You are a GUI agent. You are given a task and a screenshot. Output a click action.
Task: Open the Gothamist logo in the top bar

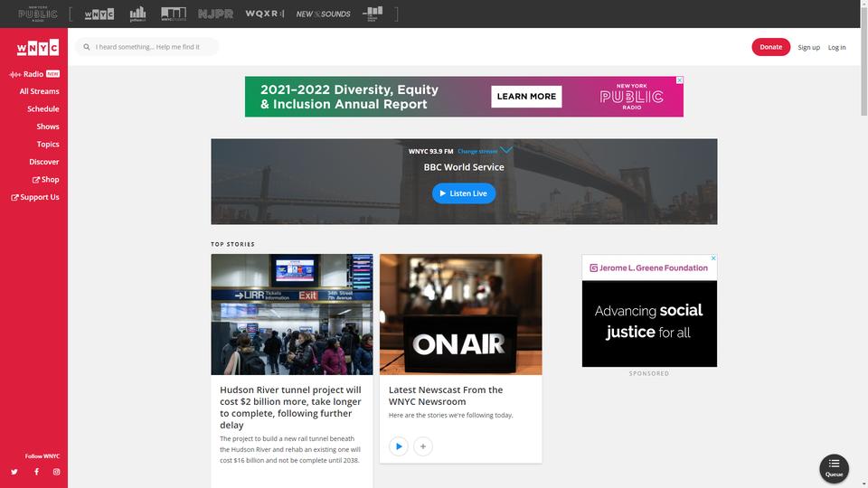click(137, 14)
